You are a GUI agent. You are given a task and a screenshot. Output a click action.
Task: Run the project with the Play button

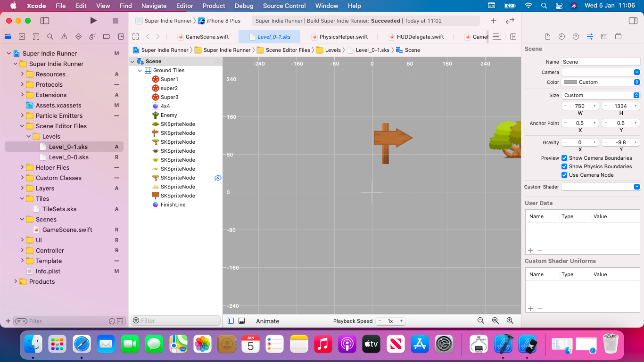pyautogui.click(x=93, y=20)
